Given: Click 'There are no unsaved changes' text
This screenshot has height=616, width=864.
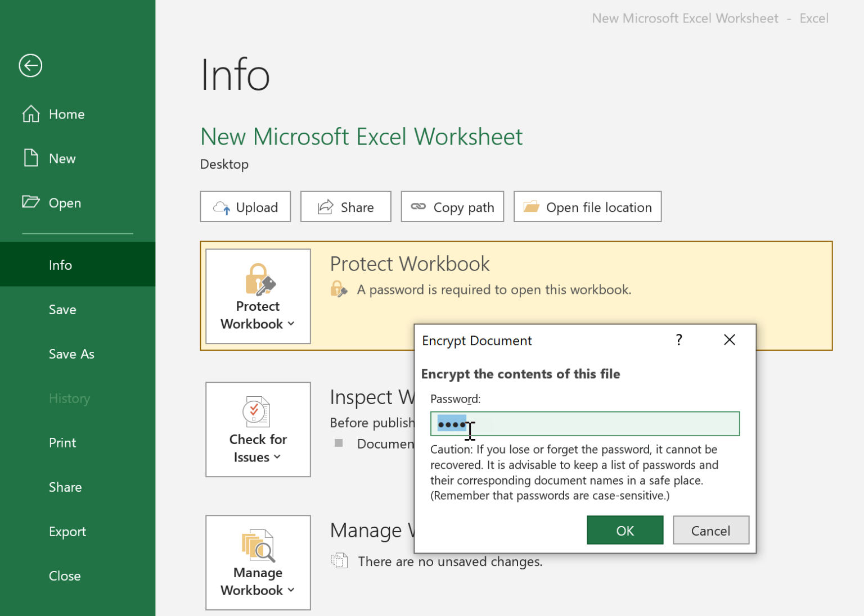Looking at the screenshot, I should pyautogui.click(x=450, y=561).
